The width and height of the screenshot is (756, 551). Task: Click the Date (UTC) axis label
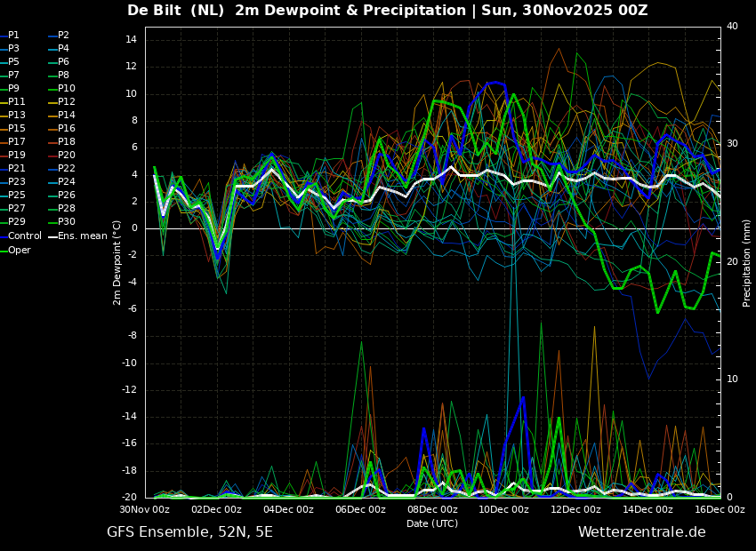(x=432, y=524)
